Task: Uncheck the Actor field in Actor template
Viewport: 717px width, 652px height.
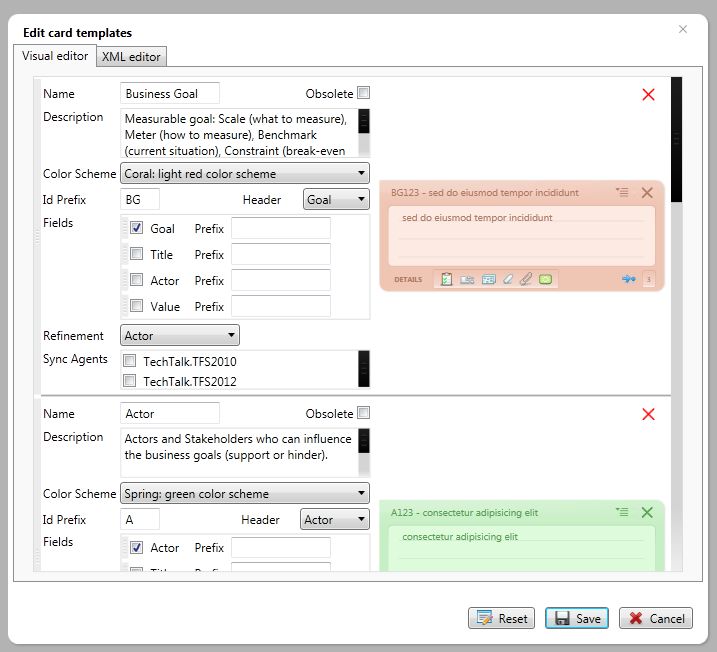Action: pyautogui.click(x=136, y=547)
